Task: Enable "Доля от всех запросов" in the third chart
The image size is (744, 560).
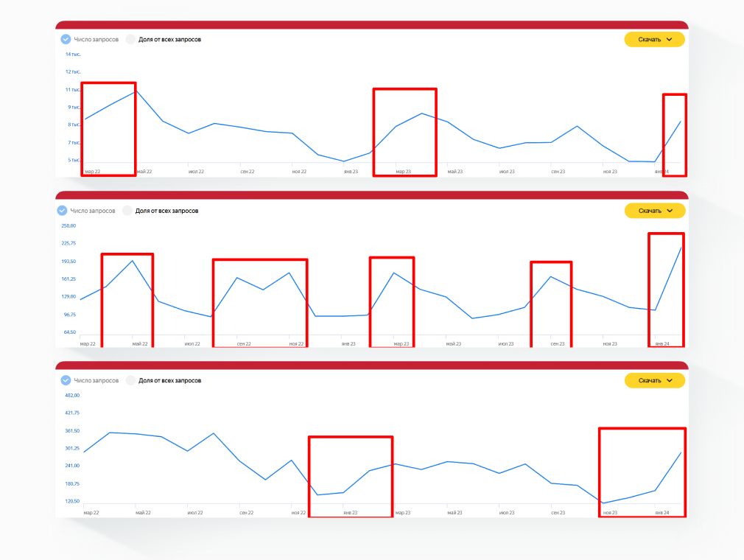Action: (131, 380)
